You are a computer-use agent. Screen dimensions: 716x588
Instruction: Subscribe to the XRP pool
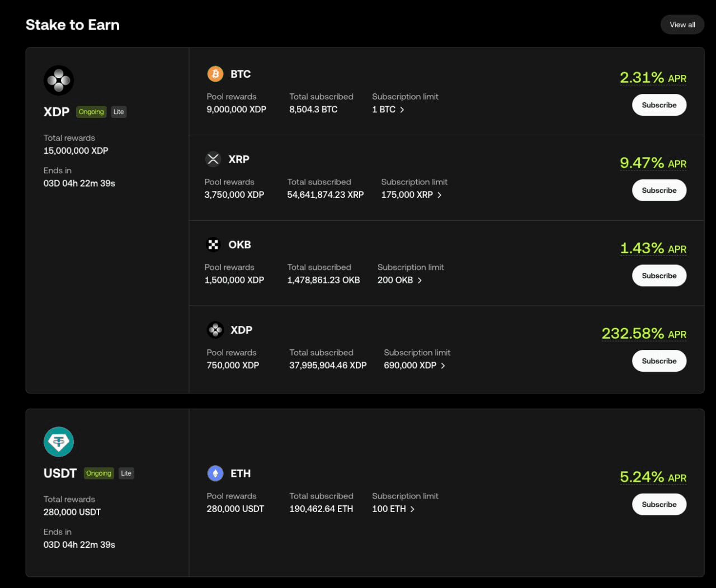(659, 190)
